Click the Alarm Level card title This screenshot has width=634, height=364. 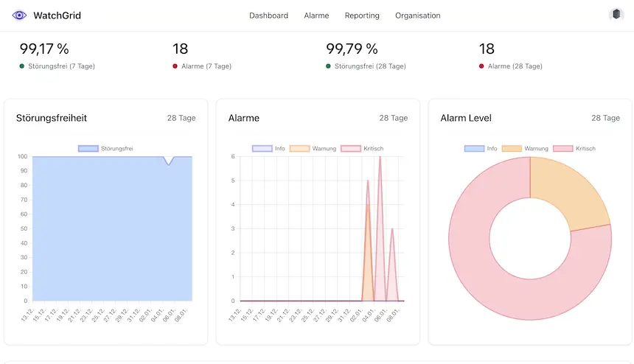pos(466,118)
